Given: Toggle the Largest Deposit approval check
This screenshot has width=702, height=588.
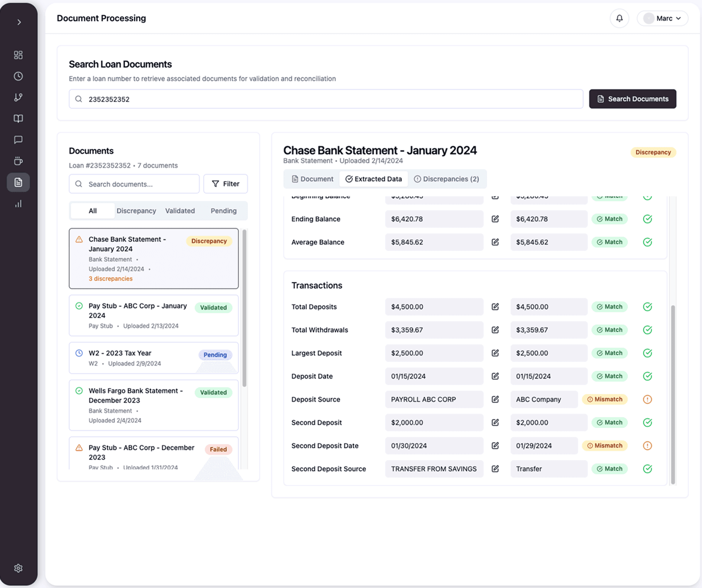Looking at the screenshot, I should [648, 353].
